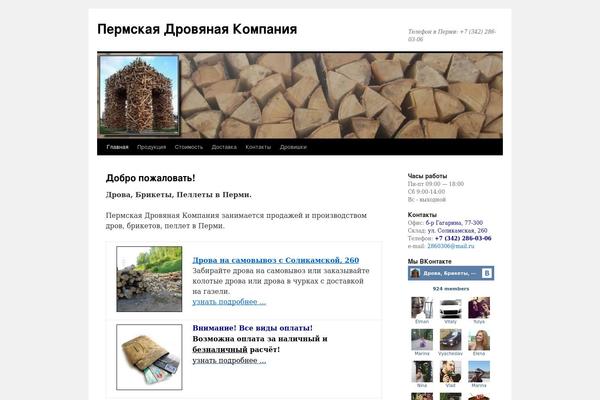This screenshot has width=600, height=400.
Task: Open the Дровишки menu item
Action: click(293, 147)
